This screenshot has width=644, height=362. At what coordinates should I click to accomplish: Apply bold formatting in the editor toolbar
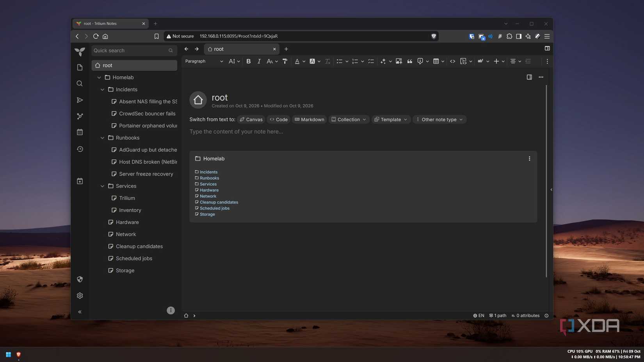(x=249, y=61)
